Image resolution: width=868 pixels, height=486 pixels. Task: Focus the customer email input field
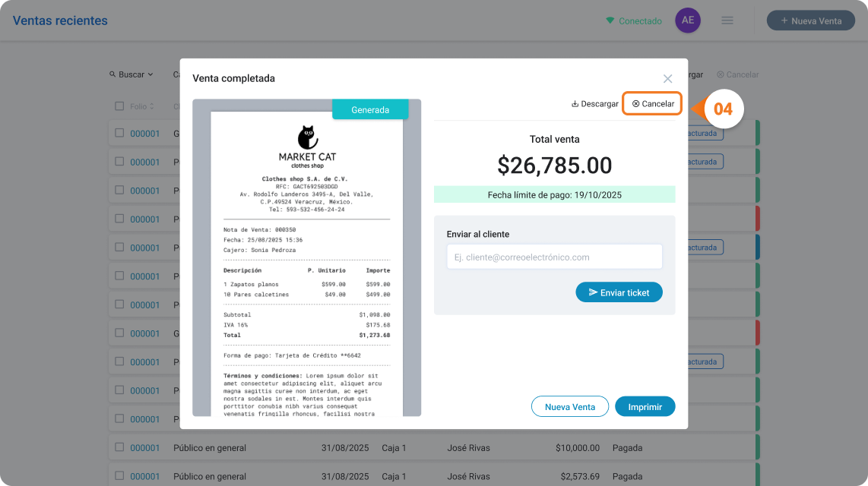(554, 257)
